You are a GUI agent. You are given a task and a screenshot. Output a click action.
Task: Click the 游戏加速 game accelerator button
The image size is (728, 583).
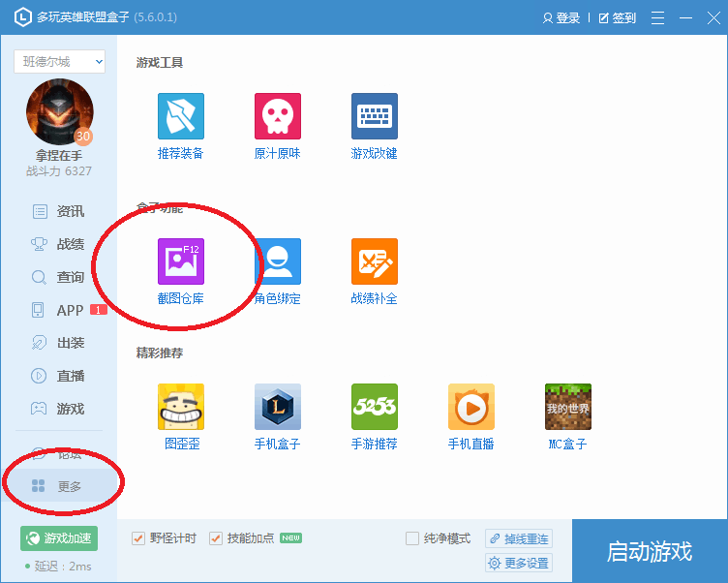[59, 537]
